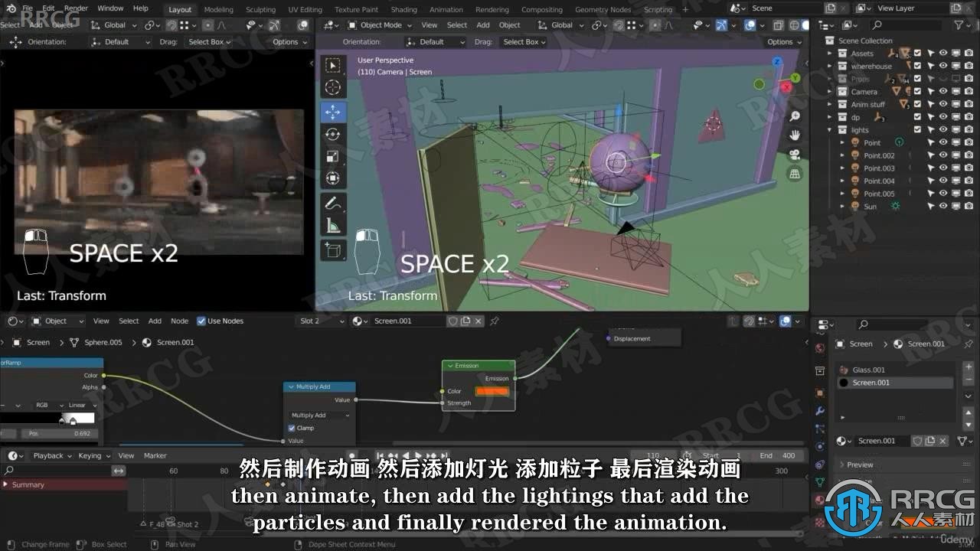
Task: Select the Scale tool in viewport toolbar
Action: click(332, 156)
